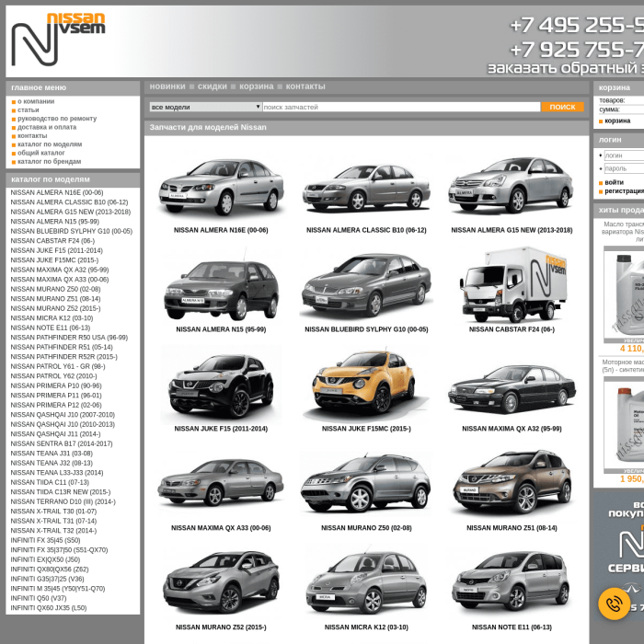This screenshot has width=644, height=644.
Task: Open 'о компании' menu item
Action: [36, 101]
